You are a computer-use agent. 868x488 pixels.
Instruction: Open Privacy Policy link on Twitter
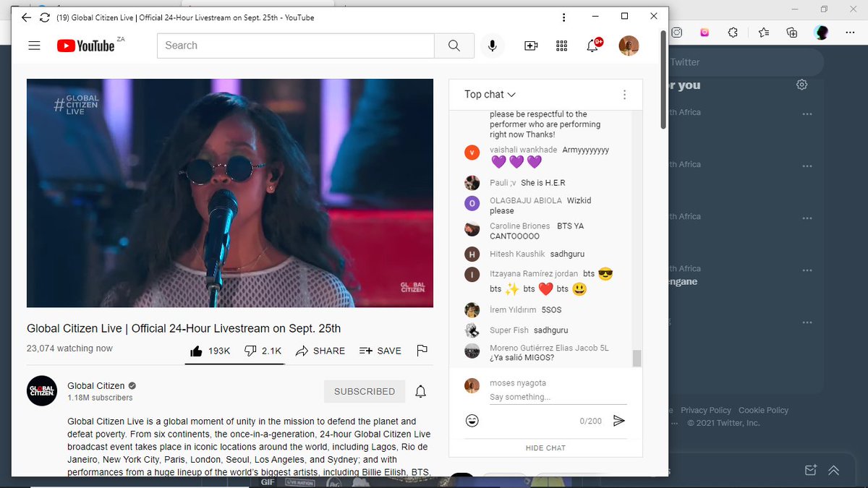click(x=706, y=410)
